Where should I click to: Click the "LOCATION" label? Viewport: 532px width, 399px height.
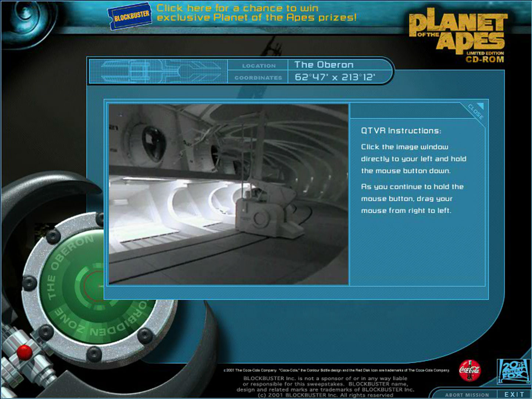(259, 66)
